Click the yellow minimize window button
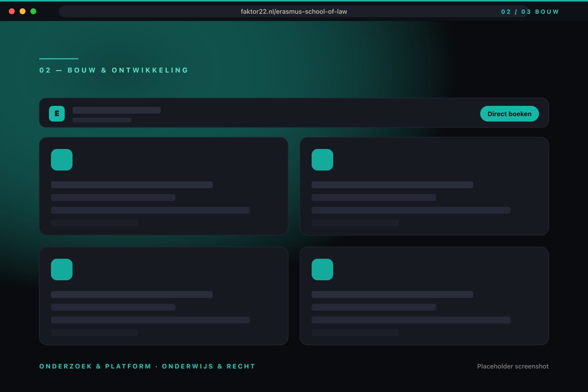Screen dimensions: 588x392 (23, 11)
